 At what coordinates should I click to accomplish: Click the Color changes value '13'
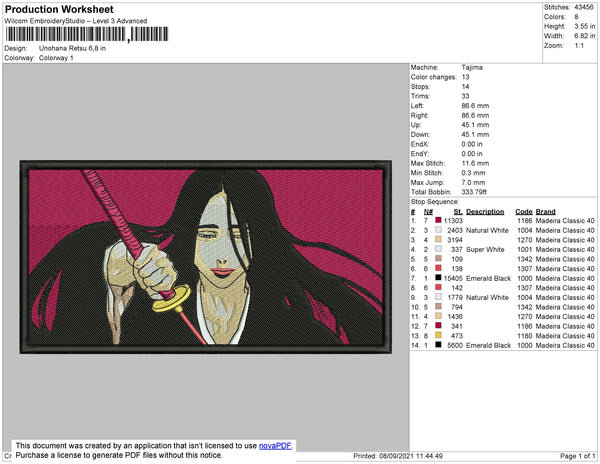point(465,77)
